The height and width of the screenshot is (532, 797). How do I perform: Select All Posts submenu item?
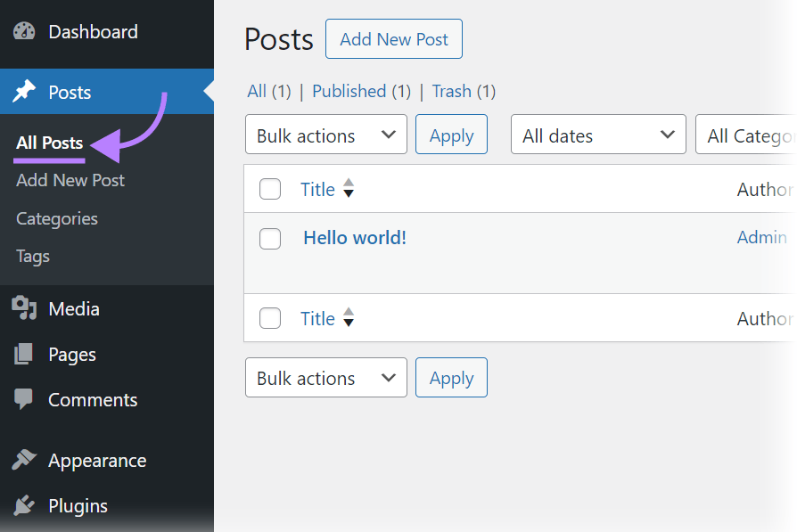click(49, 143)
